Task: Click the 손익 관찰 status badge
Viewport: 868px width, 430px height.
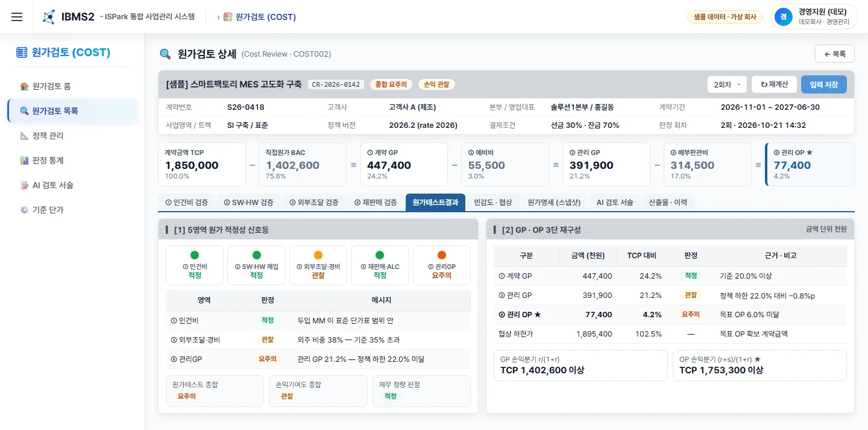Action: tap(436, 84)
